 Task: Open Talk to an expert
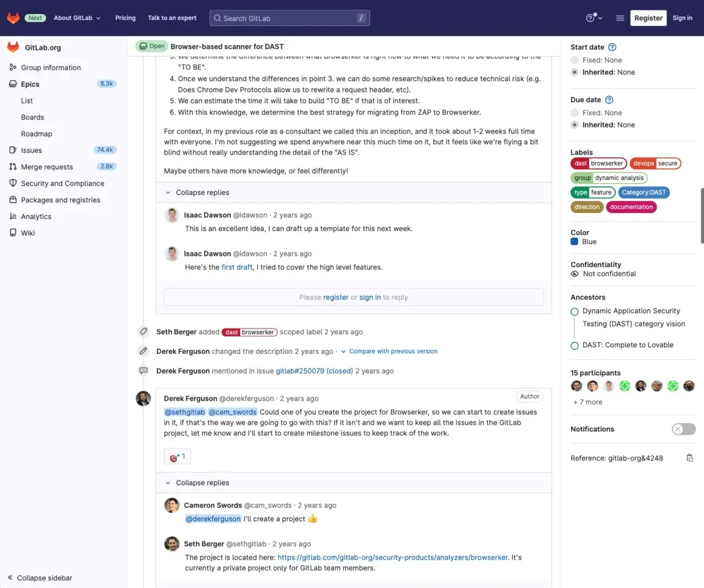click(x=172, y=18)
